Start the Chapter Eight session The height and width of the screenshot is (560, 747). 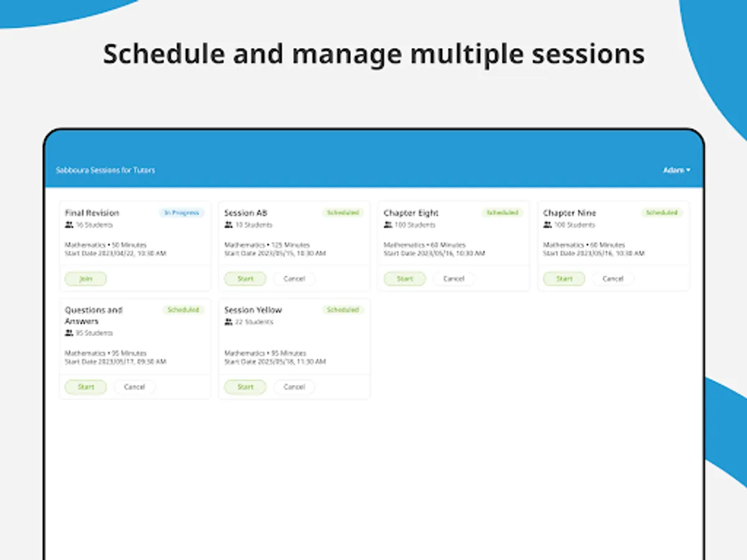coord(405,279)
